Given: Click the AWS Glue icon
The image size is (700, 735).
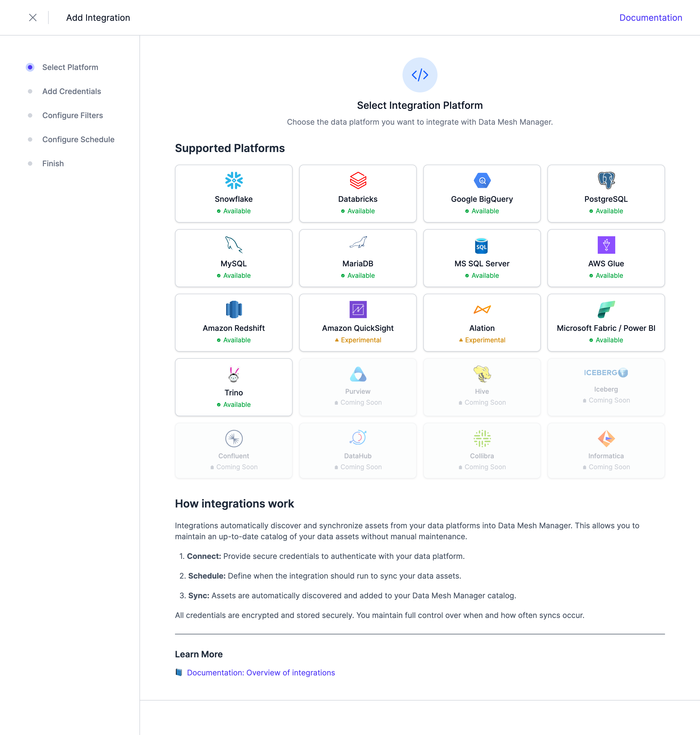Looking at the screenshot, I should [606, 245].
